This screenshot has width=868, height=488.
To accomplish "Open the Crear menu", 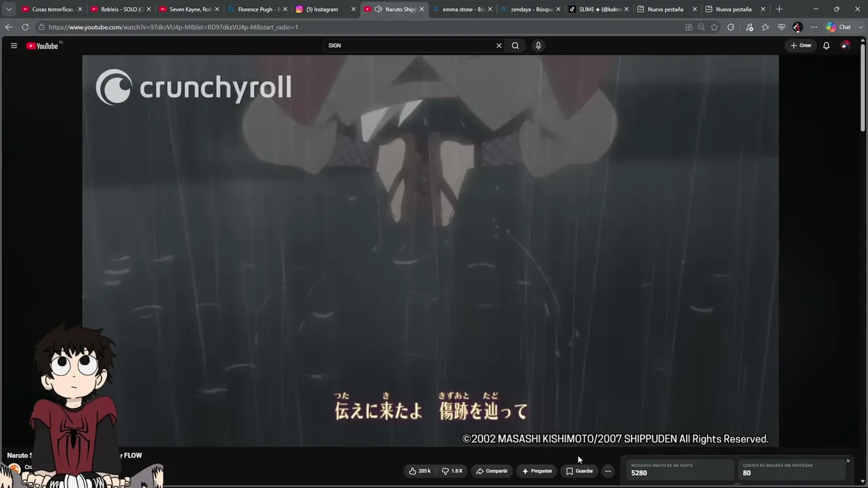I will pyautogui.click(x=801, y=45).
